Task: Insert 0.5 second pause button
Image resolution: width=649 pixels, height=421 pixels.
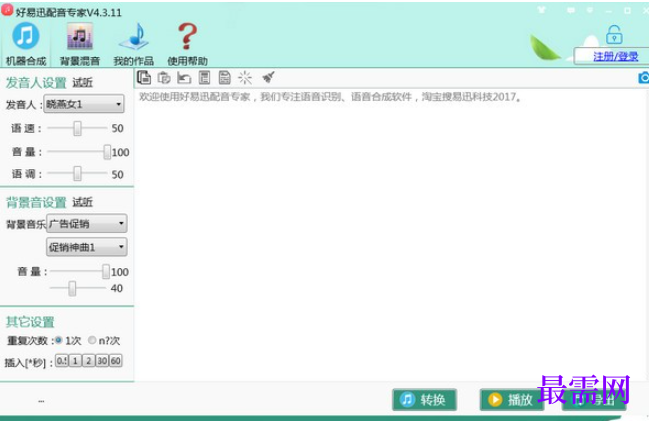Action: coord(62,361)
